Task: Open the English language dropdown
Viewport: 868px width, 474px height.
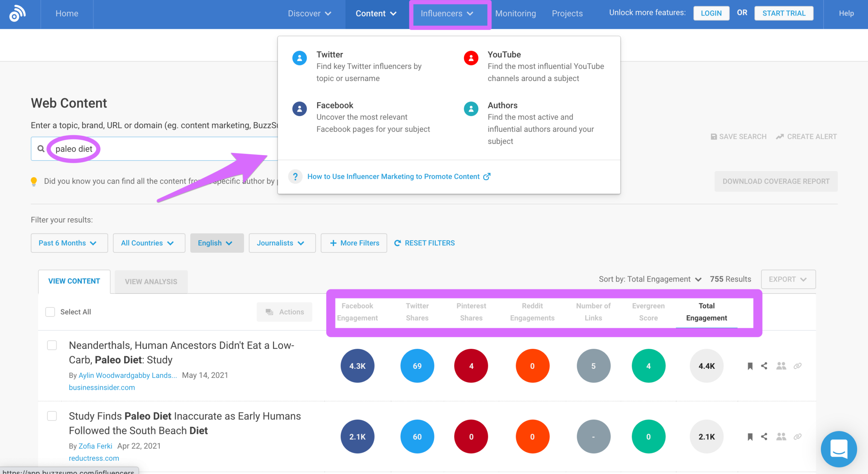Action: 217,243
